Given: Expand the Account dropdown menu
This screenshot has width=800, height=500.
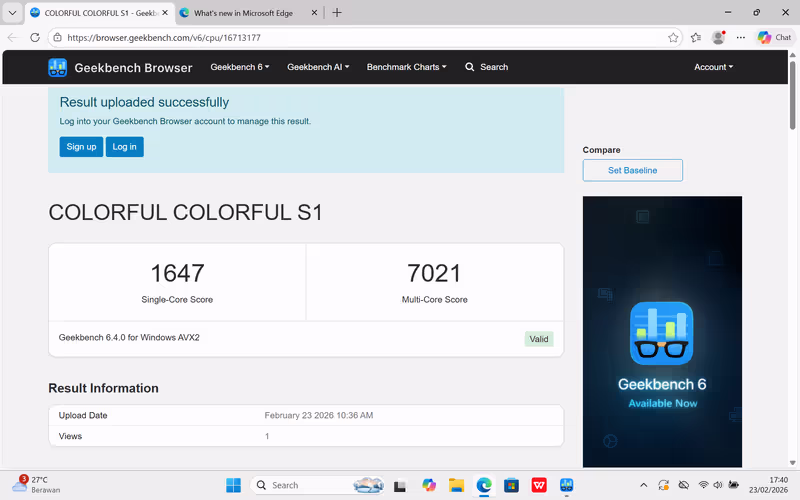Looking at the screenshot, I should point(713,67).
